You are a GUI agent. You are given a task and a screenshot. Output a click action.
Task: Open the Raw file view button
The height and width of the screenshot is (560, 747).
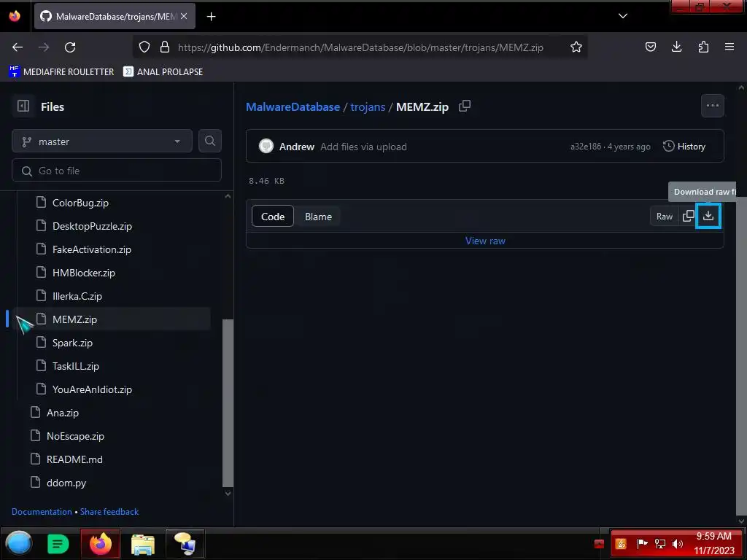click(x=664, y=216)
